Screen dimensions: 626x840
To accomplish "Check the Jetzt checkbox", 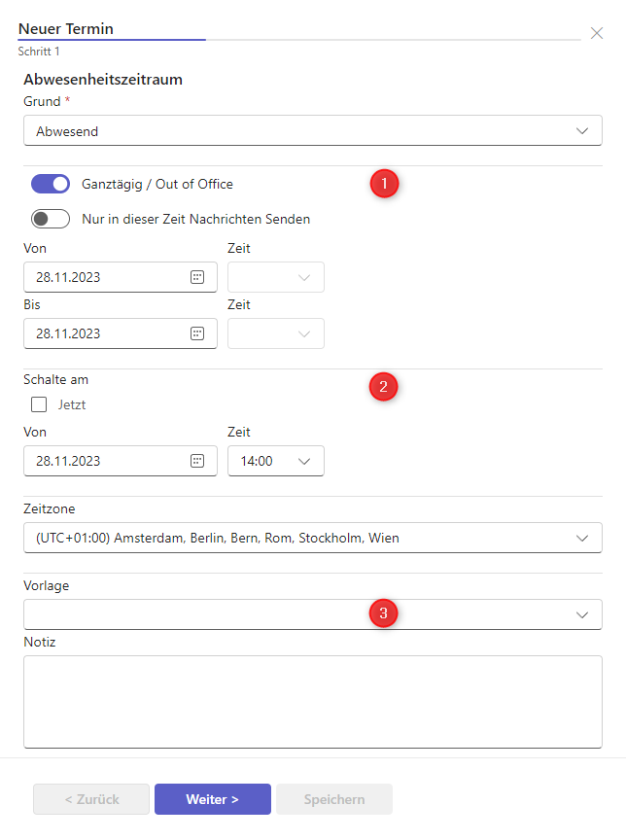I will 39,404.
